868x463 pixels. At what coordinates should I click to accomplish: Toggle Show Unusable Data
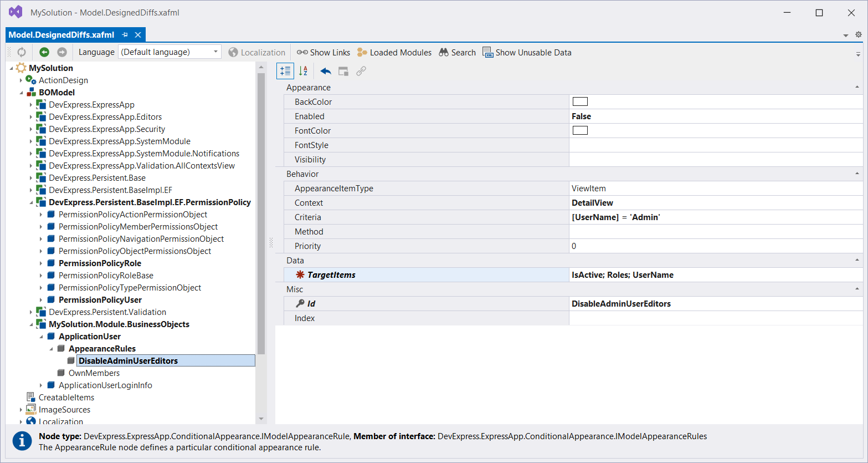(527, 52)
